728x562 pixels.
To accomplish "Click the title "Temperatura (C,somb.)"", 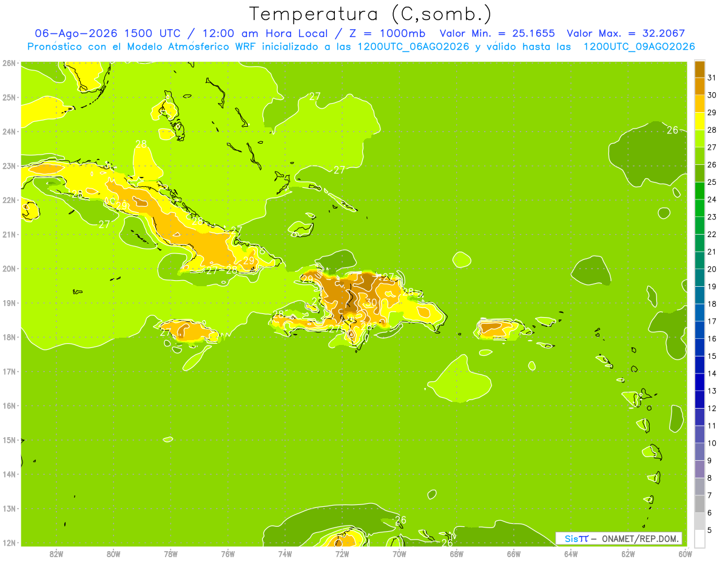I will pyautogui.click(x=371, y=15).
